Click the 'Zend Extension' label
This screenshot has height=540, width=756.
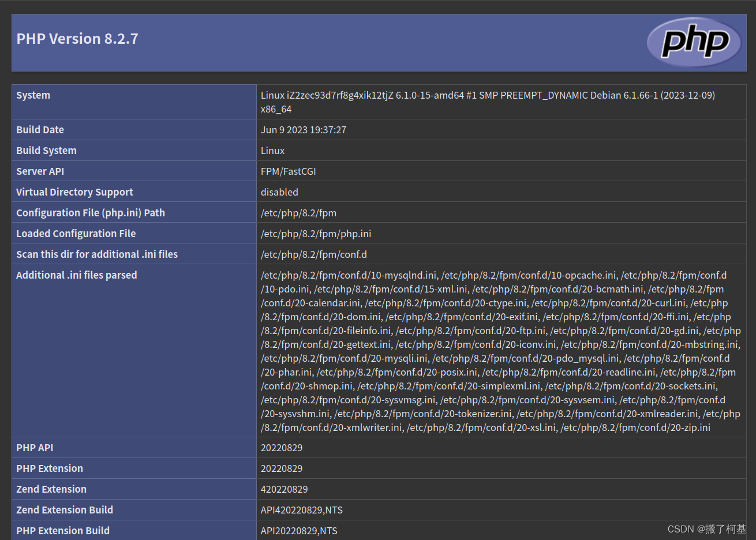point(51,489)
